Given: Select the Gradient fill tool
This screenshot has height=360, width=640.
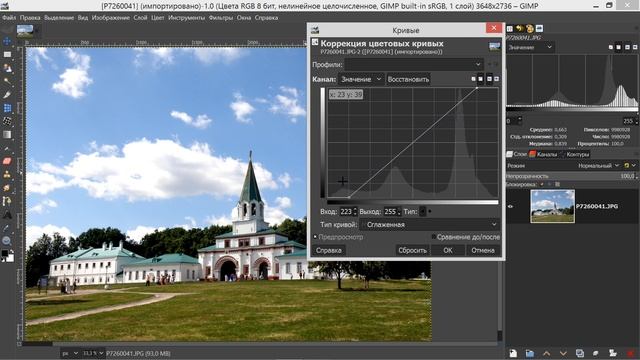Looking at the screenshot, I should point(7,135).
